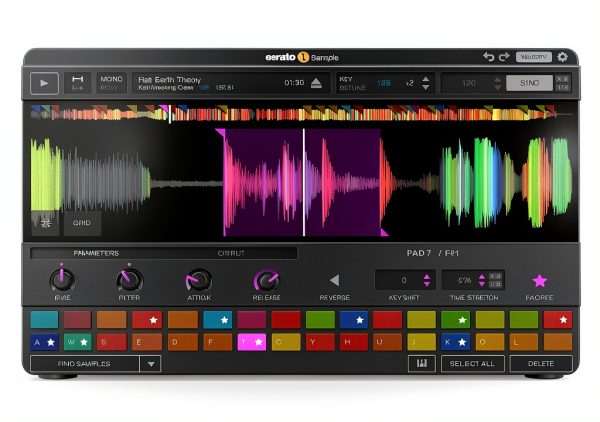Click the KEY down arrow
Image resolution: width=600 pixels, height=422 pixels.
pyautogui.click(x=426, y=88)
